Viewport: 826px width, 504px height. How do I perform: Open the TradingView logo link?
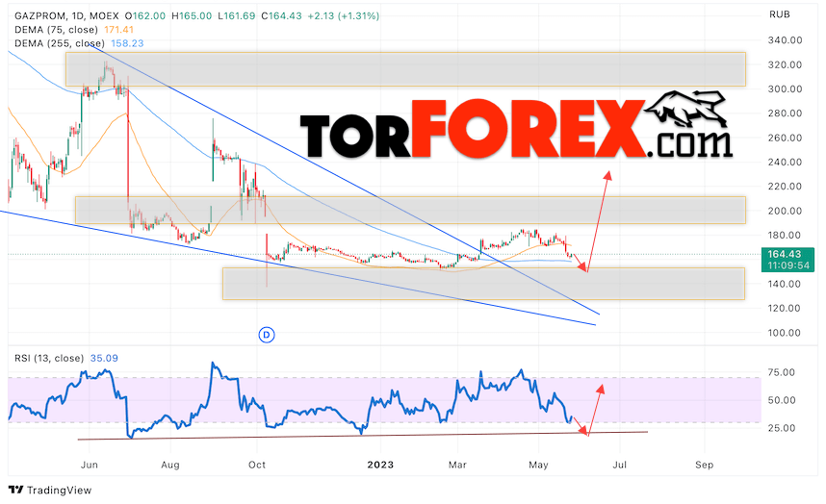(x=51, y=491)
